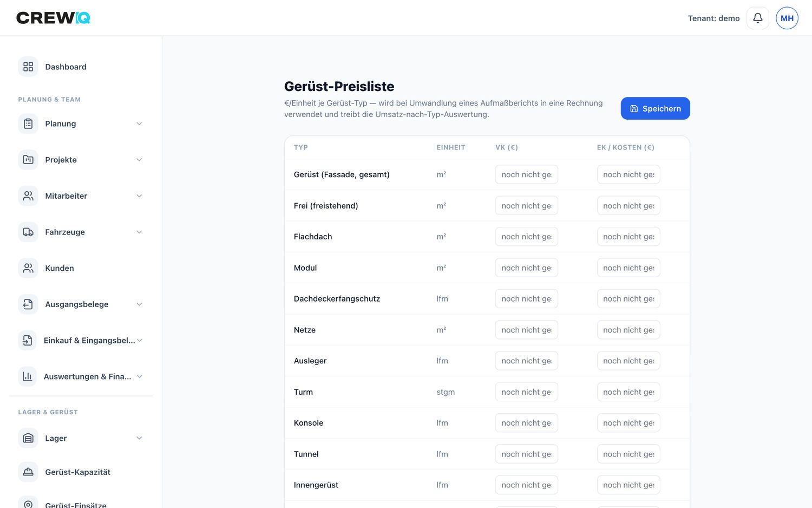812x508 pixels.
Task: Expand the Einkauf & Eingangsbelege chevron
Action: click(140, 340)
